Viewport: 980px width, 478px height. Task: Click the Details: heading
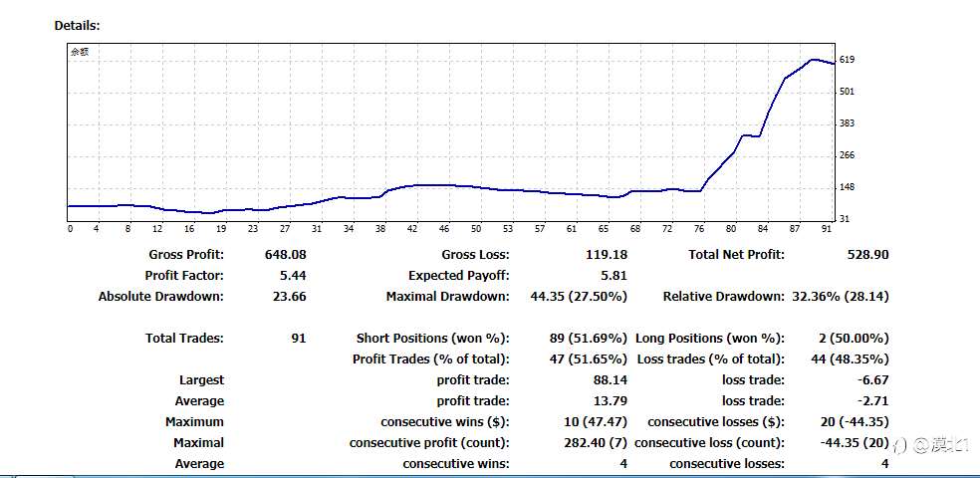click(78, 26)
